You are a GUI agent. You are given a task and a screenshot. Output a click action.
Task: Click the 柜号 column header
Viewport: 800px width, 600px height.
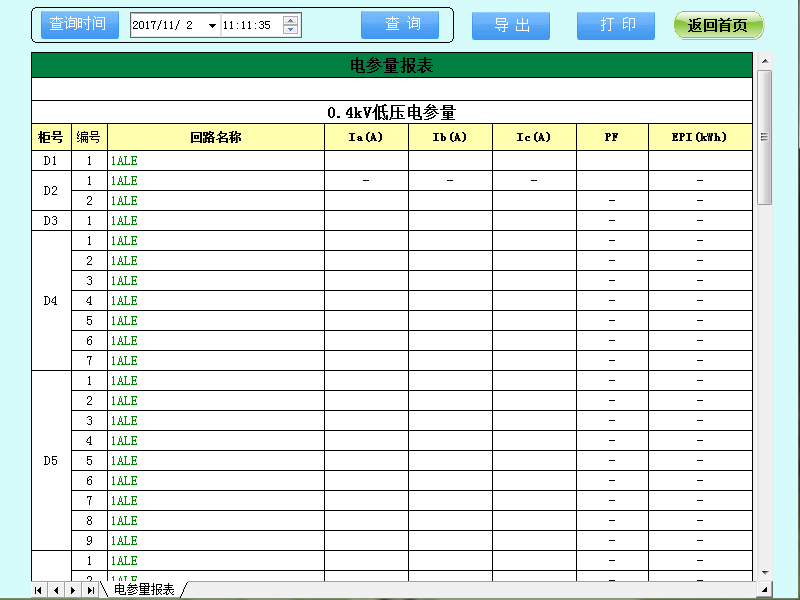[51, 137]
